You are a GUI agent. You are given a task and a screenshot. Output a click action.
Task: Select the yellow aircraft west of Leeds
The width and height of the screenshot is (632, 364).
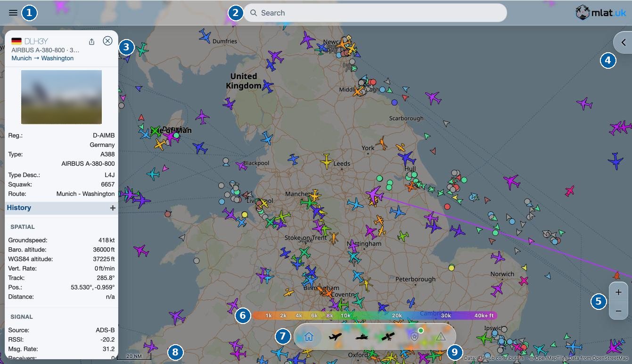[x=326, y=161]
